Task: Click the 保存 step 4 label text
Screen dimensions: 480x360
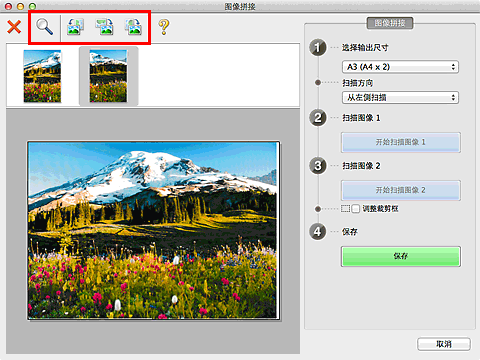Action: click(350, 232)
